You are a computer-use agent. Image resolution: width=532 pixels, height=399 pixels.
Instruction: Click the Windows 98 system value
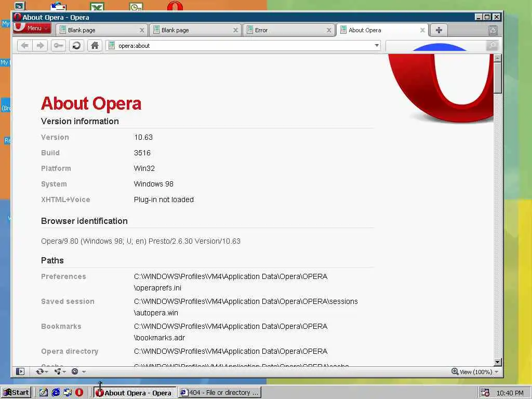point(153,184)
